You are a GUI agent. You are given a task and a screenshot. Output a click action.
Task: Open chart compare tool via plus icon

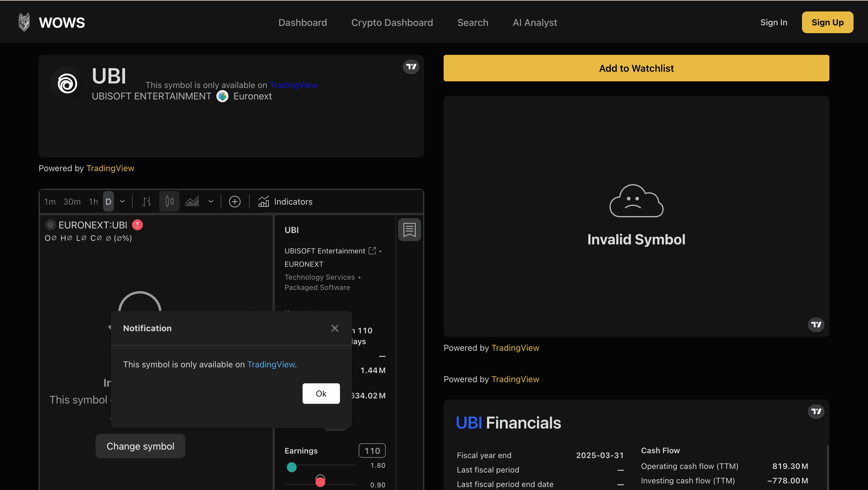pyautogui.click(x=234, y=201)
